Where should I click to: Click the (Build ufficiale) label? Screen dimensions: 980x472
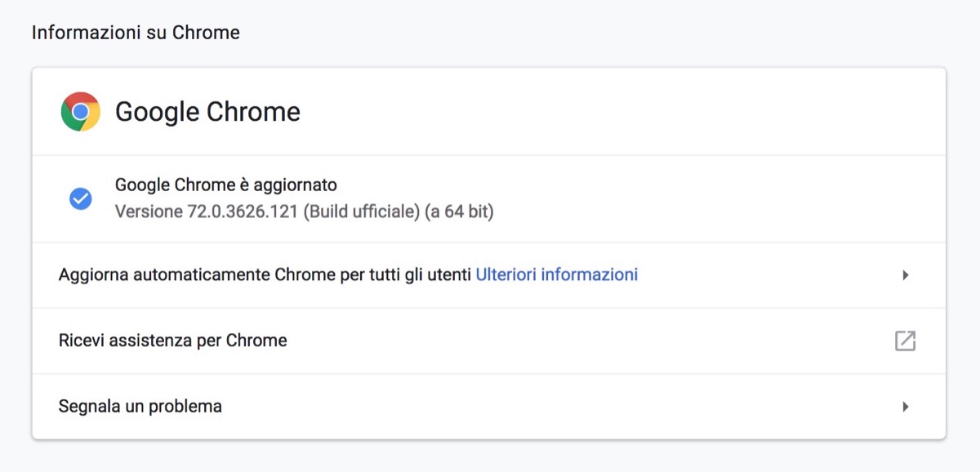click(x=361, y=212)
